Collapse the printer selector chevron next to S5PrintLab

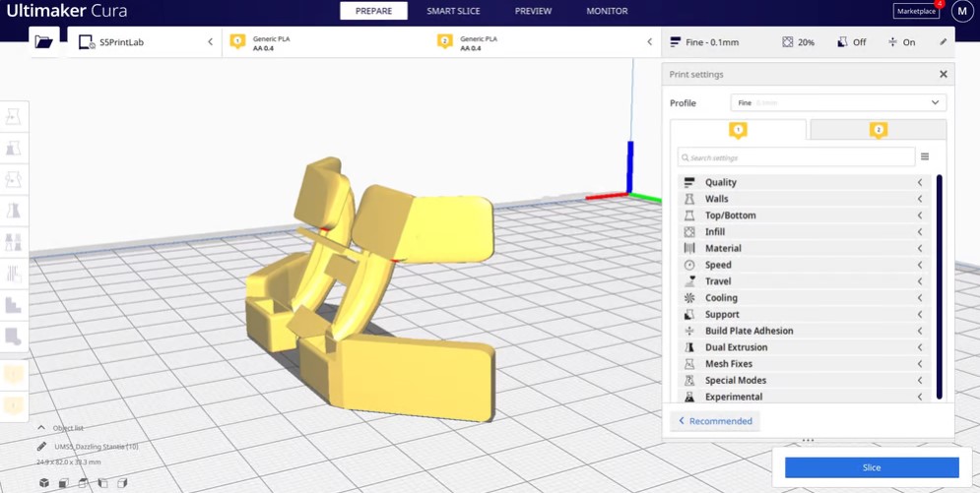pos(210,41)
